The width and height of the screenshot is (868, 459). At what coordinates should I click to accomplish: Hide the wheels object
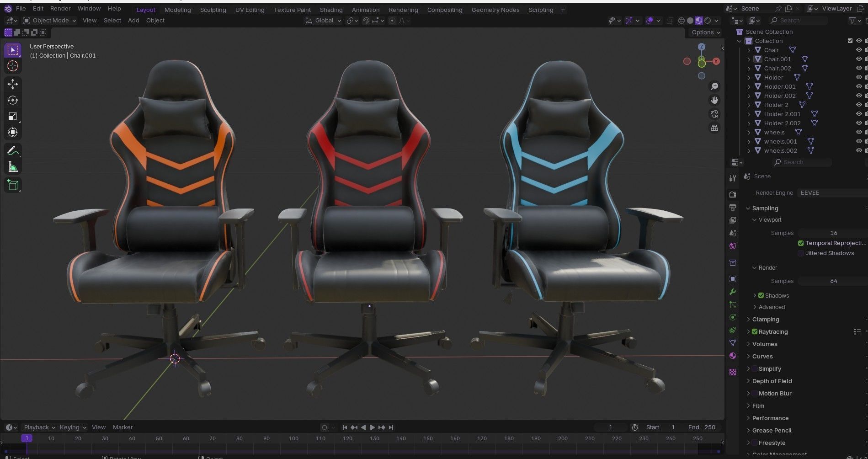(859, 132)
